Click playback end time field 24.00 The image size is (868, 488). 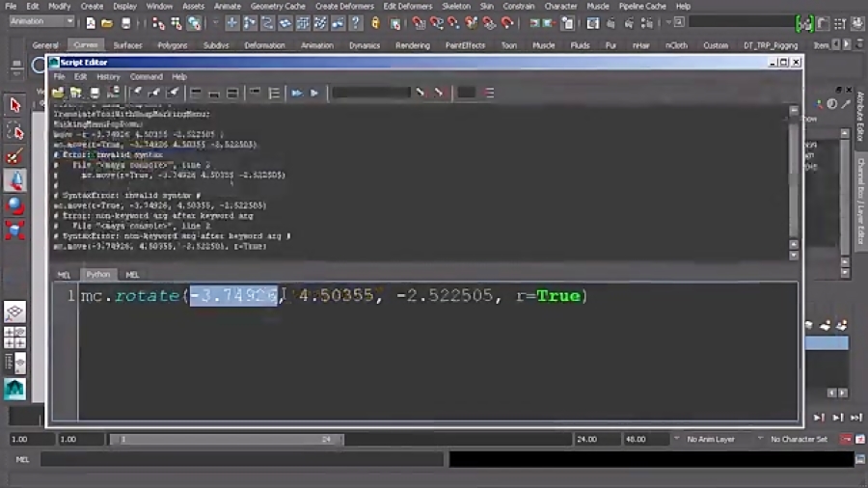(x=596, y=440)
